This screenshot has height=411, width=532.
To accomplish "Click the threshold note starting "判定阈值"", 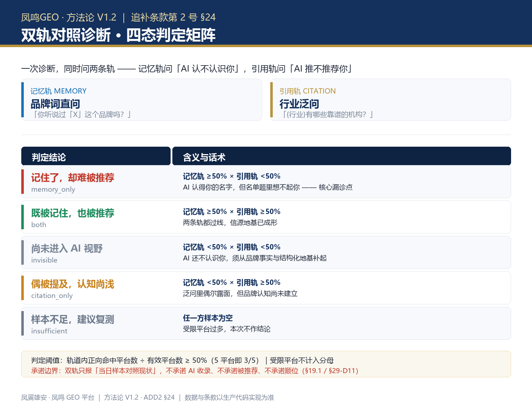I will (183, 360).
